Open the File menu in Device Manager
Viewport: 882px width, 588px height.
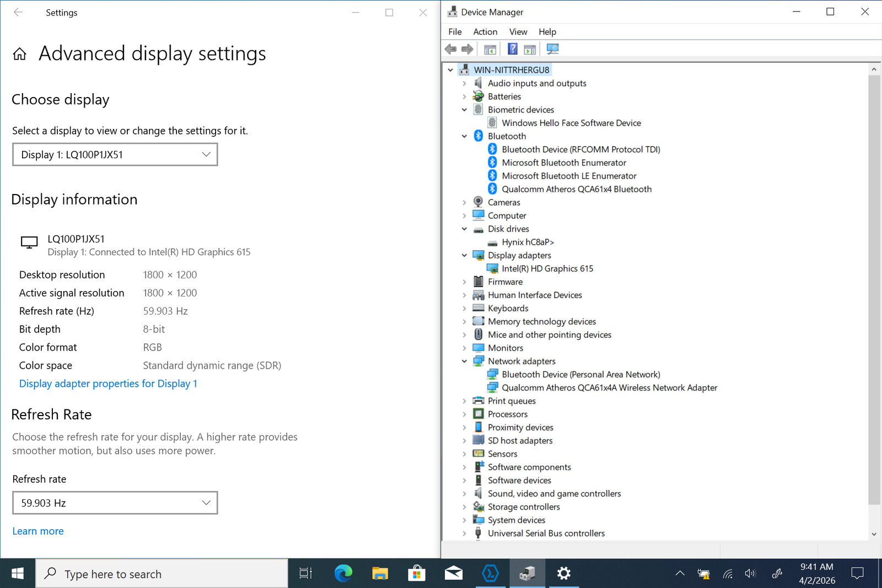[455, 32]
